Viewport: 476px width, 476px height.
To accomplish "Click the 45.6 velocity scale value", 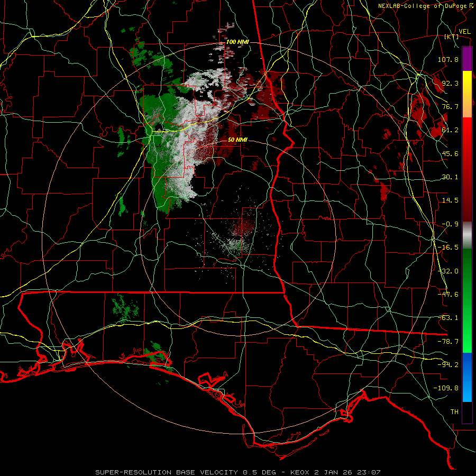I will (450, 153).
